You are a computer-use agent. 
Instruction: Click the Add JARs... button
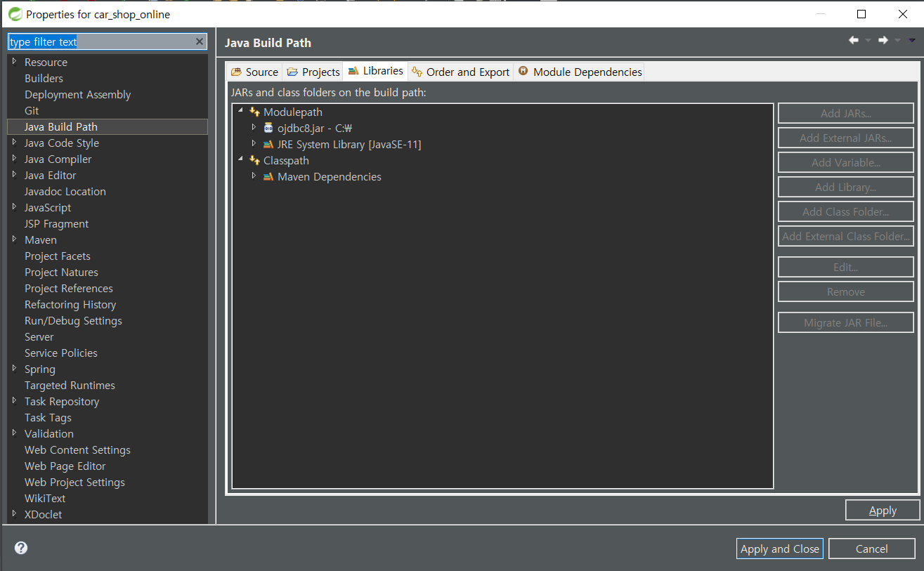(846, 113)
